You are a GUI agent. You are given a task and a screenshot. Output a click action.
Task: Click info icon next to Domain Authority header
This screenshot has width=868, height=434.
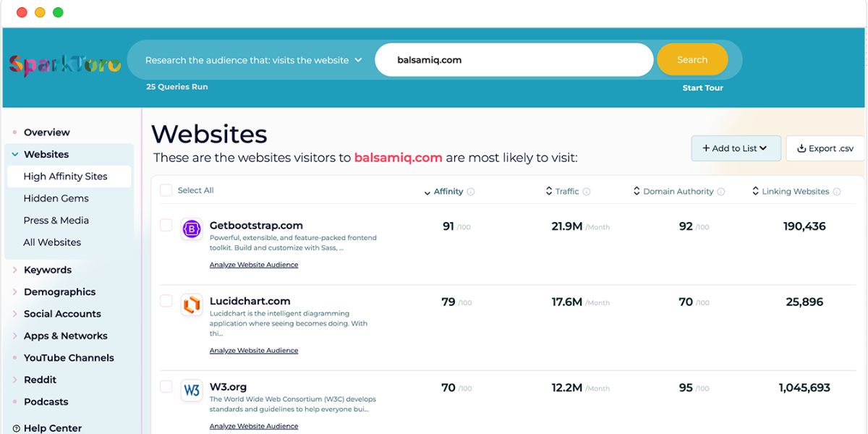click(721, 192)
